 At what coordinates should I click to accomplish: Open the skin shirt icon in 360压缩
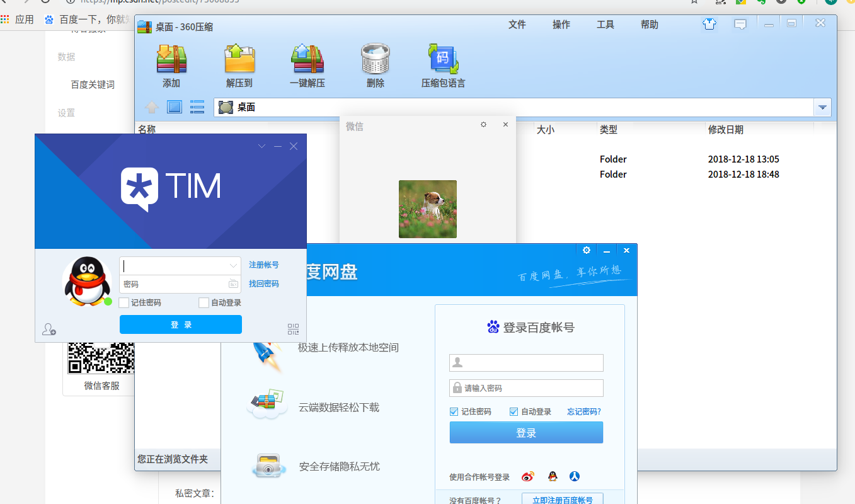[709, 25]
